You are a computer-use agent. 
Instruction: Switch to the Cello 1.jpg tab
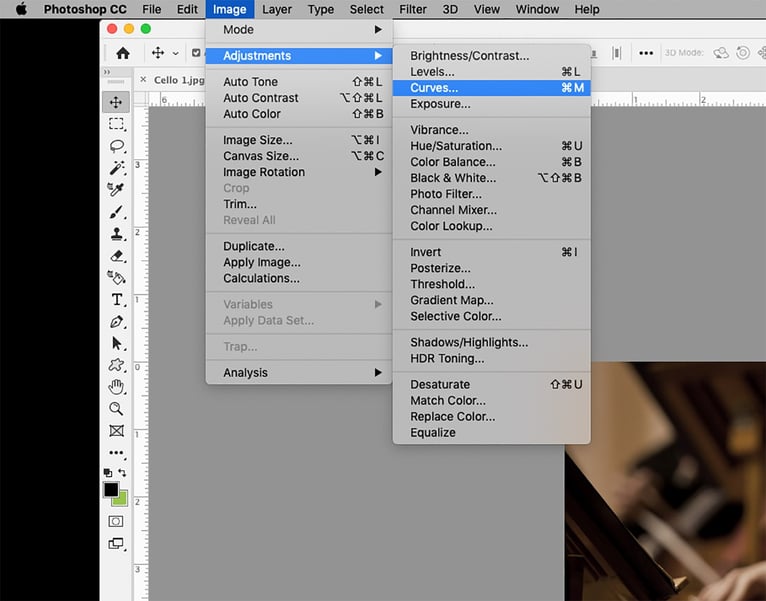pyautogui.click(x=179, y=80)
